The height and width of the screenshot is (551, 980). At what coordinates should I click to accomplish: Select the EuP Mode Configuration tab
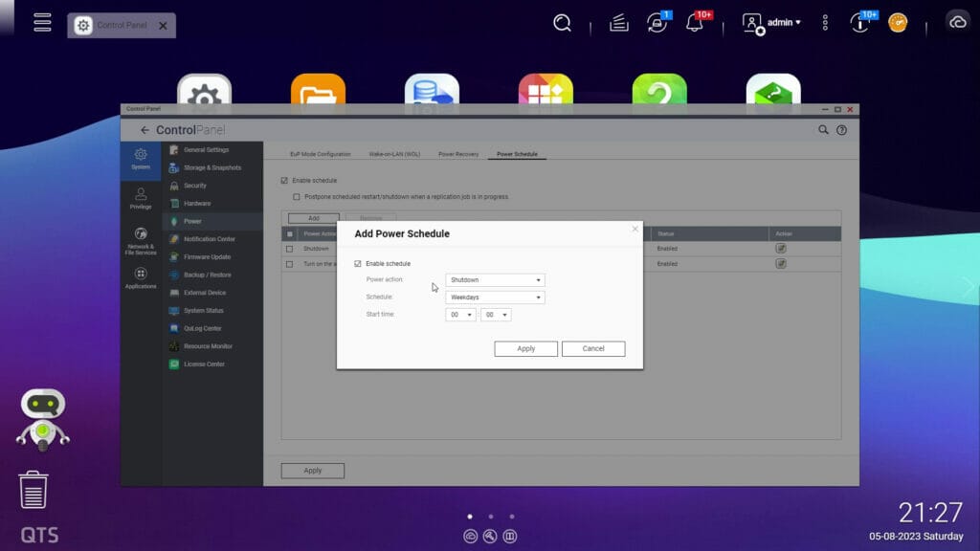pos(322,152)
